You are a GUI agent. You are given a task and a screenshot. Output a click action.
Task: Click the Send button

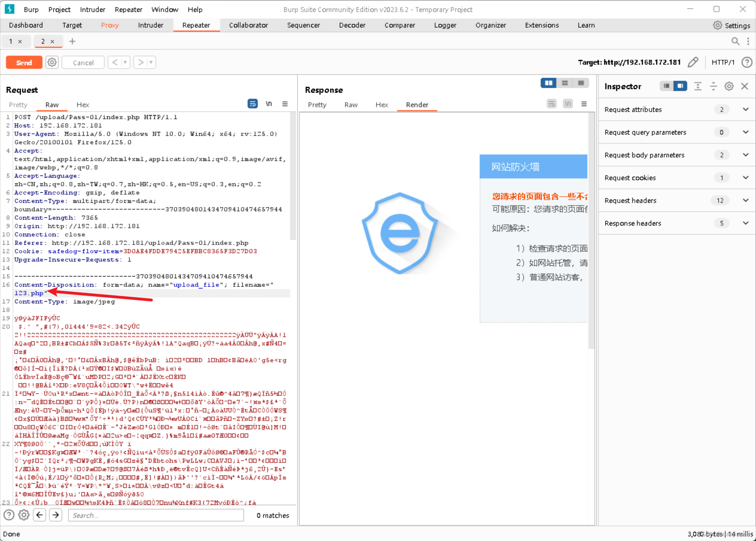[x=24, y=63]
